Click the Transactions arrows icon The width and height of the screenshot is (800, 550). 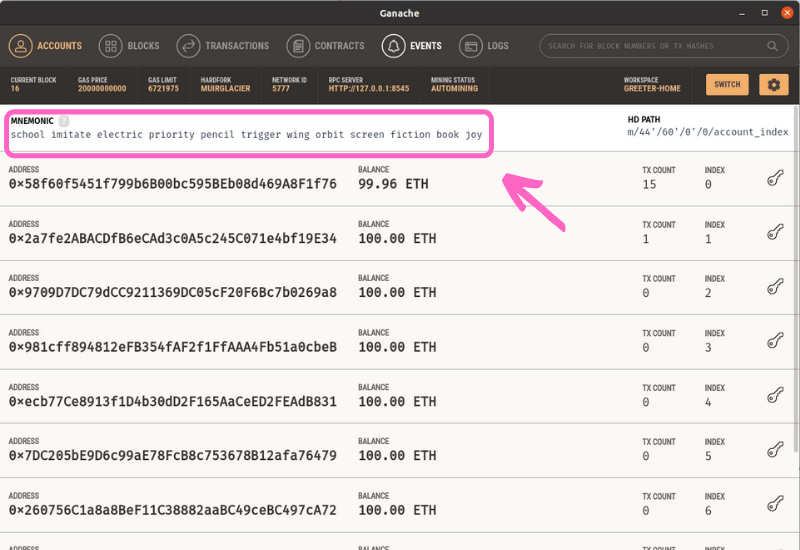(188, 46)
